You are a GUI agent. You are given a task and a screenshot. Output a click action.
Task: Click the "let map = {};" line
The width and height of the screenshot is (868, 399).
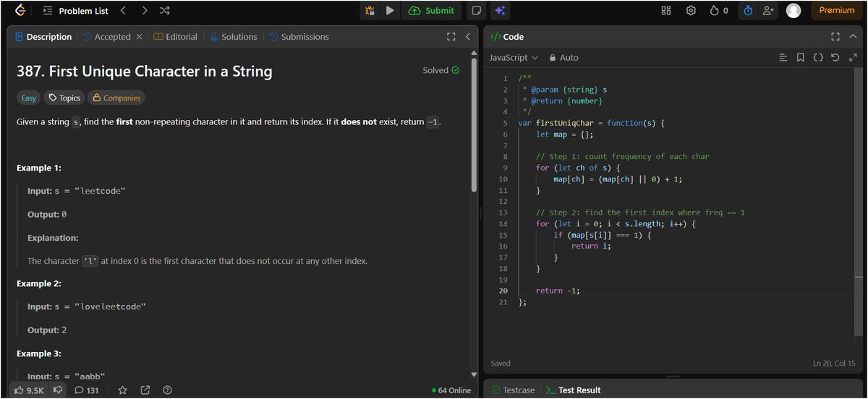point(565,134)
